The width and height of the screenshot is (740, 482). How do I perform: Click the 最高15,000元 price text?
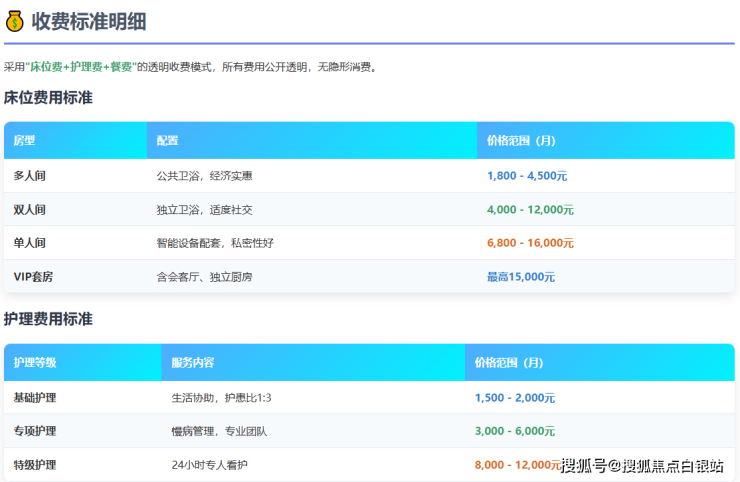point(520,276)
